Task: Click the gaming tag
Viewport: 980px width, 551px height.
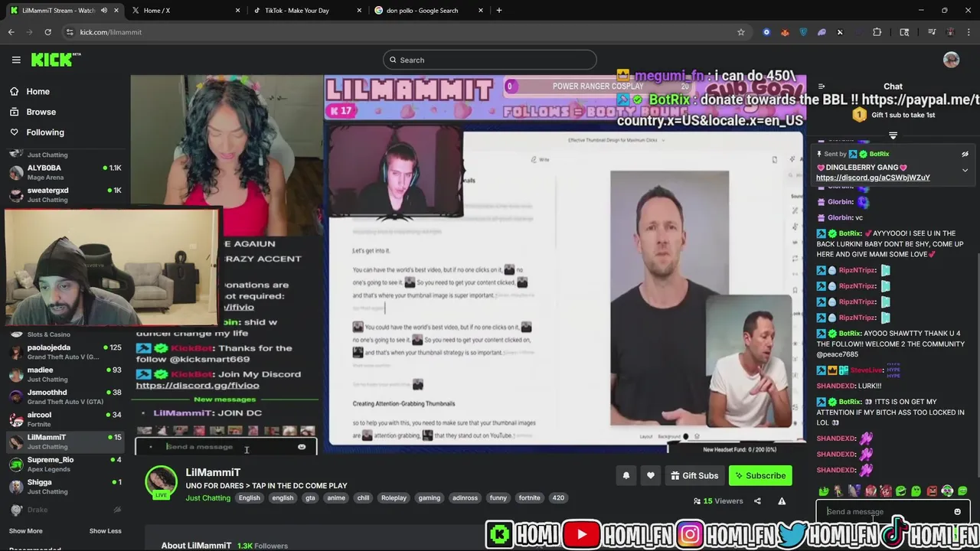Action: click(429, 498)
